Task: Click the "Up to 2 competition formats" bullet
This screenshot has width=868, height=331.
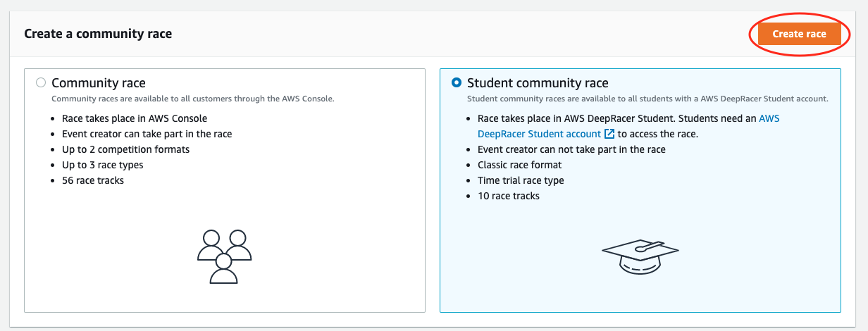Action: (125, 149)
